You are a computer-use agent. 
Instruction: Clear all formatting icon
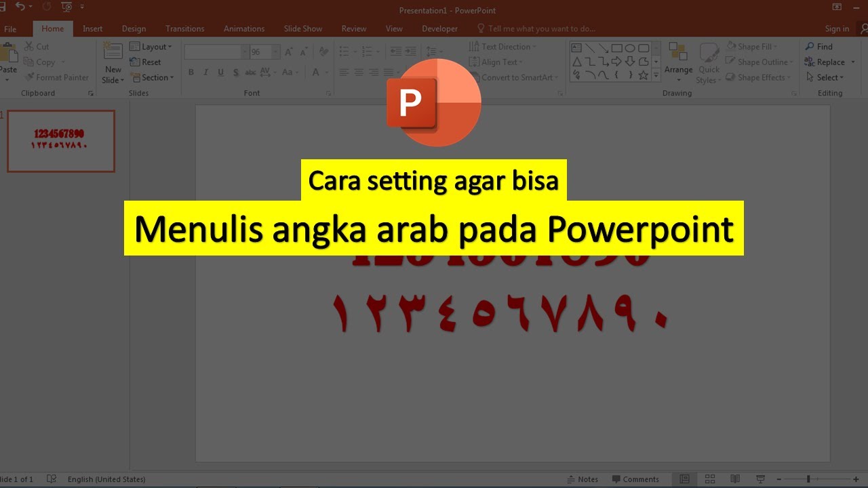(x=323, y=52)
